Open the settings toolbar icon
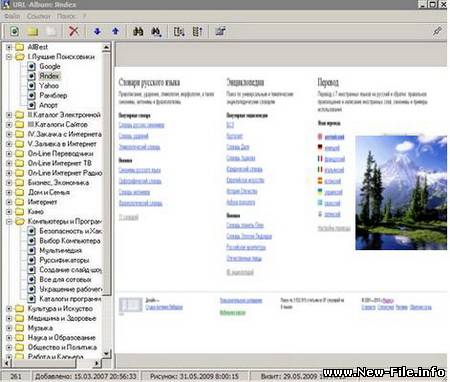 [x=220, y=31]
